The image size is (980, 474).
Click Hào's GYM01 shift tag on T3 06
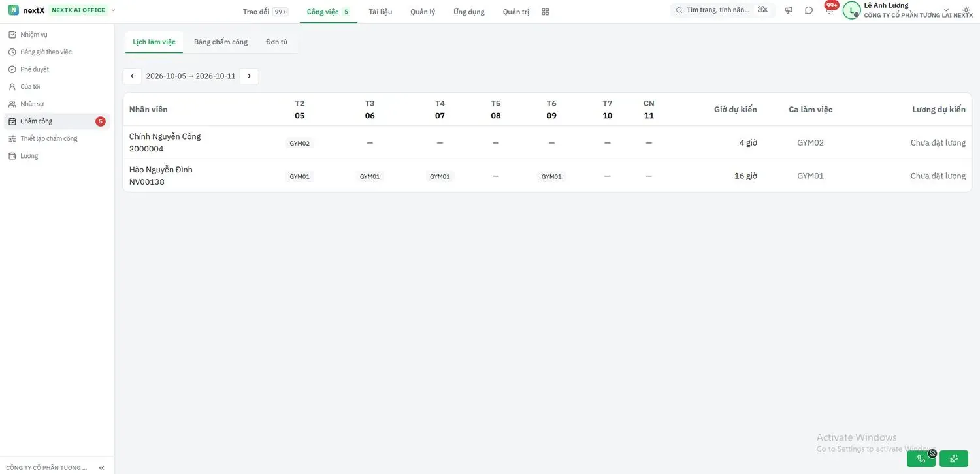click(x=370, y=176)
